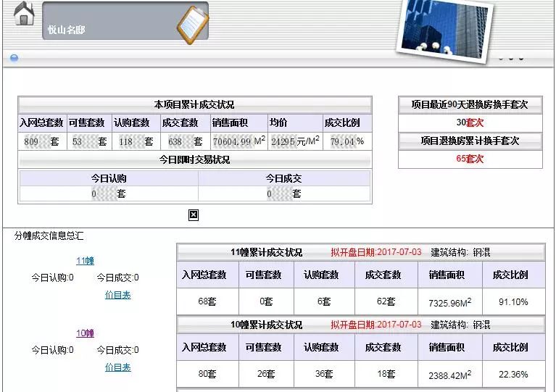This screenshot has width=556, height=392.
Task: Click the clipboard icon beside 悦山名邸
Action: (193, 25)
